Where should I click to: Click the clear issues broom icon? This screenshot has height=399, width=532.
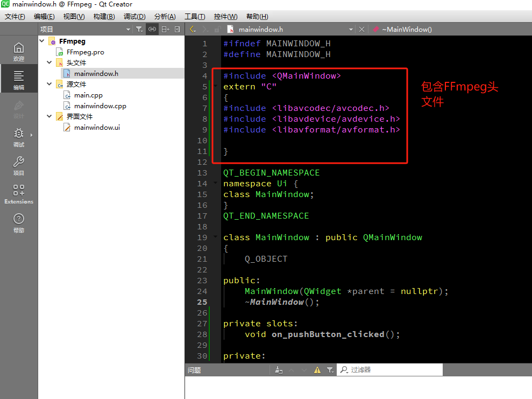coord(279,370)
